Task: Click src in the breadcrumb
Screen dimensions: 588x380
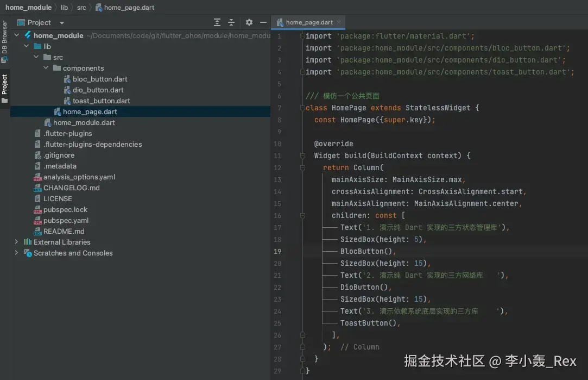Action: tap(81, 8)
